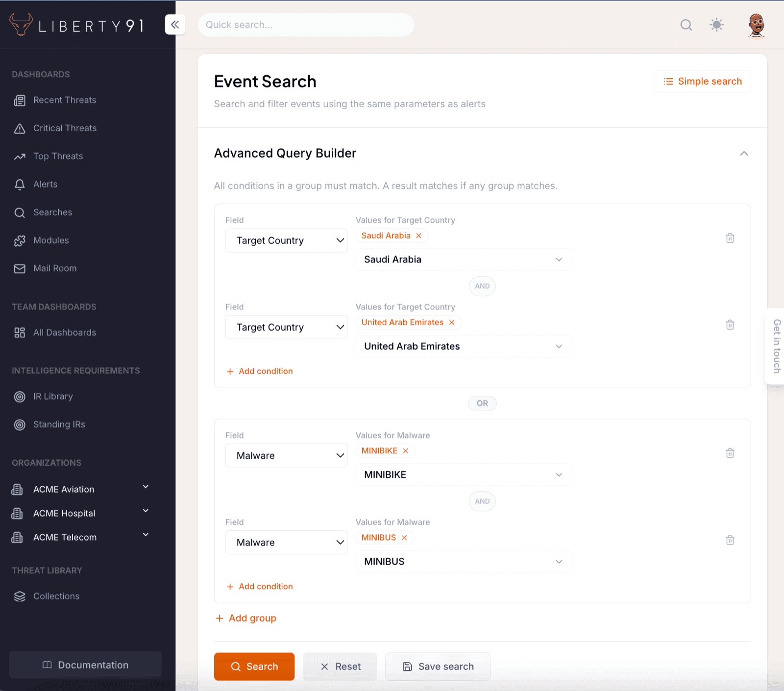Open Target Country field dropdown for UAE row
This screenshot has width=784, height=691.
click(x=286, y=327)
